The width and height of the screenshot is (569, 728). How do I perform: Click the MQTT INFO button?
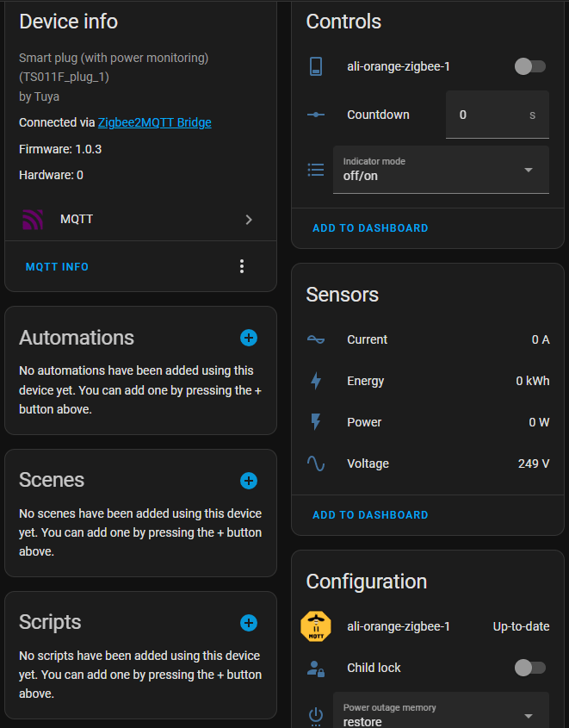[58, 267]
